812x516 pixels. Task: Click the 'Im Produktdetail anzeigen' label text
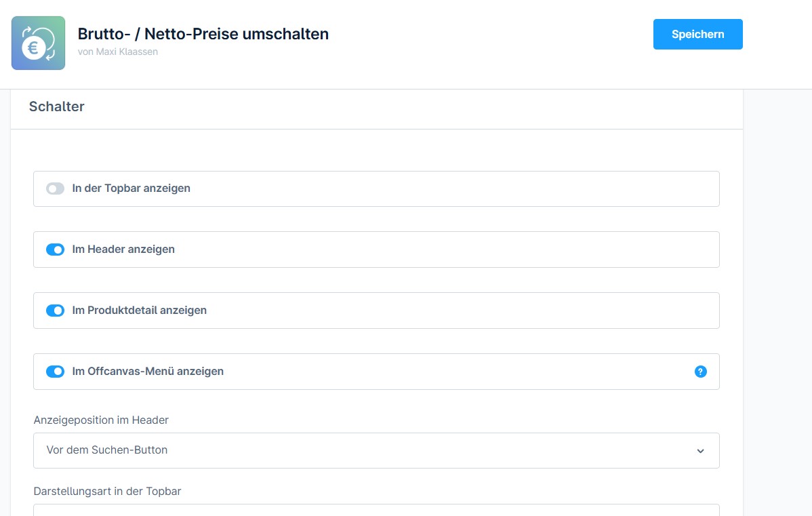(x=139, y=311)
